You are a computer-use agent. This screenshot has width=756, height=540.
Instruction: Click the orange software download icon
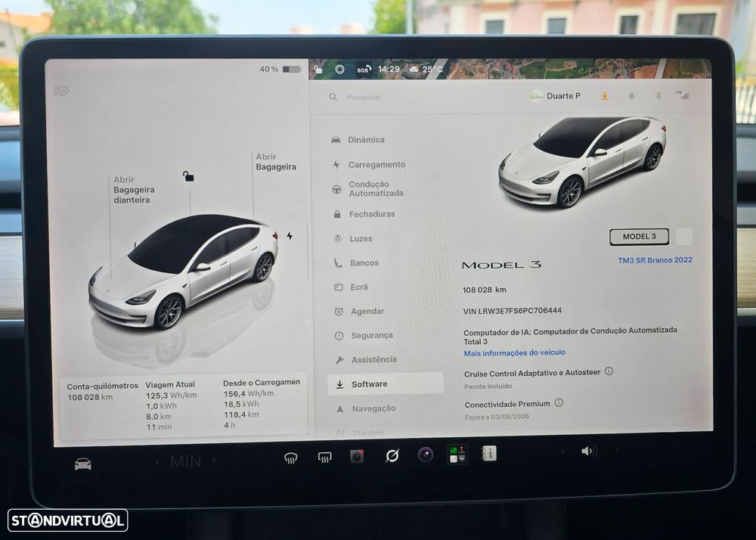604,97
